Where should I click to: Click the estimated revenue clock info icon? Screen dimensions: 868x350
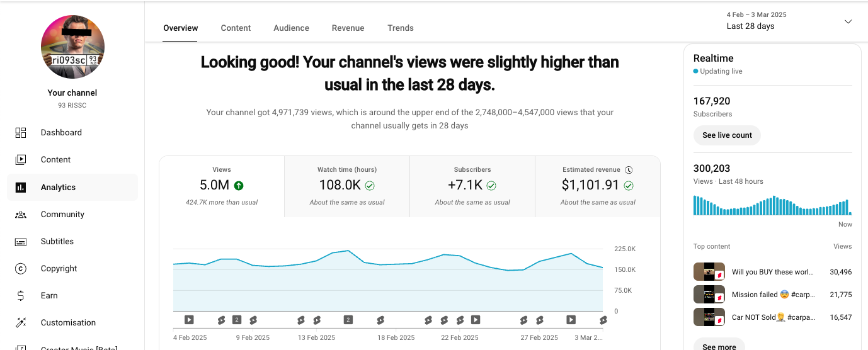pos(629,170)
